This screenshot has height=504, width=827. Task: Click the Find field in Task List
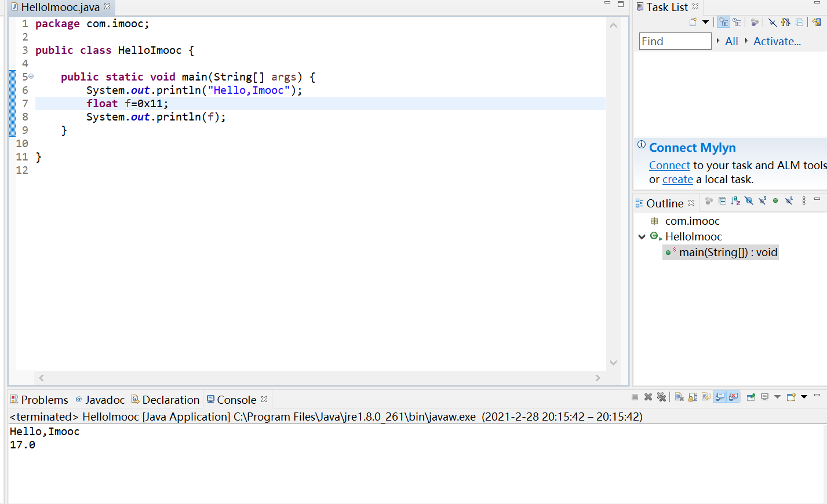point(675,41)
